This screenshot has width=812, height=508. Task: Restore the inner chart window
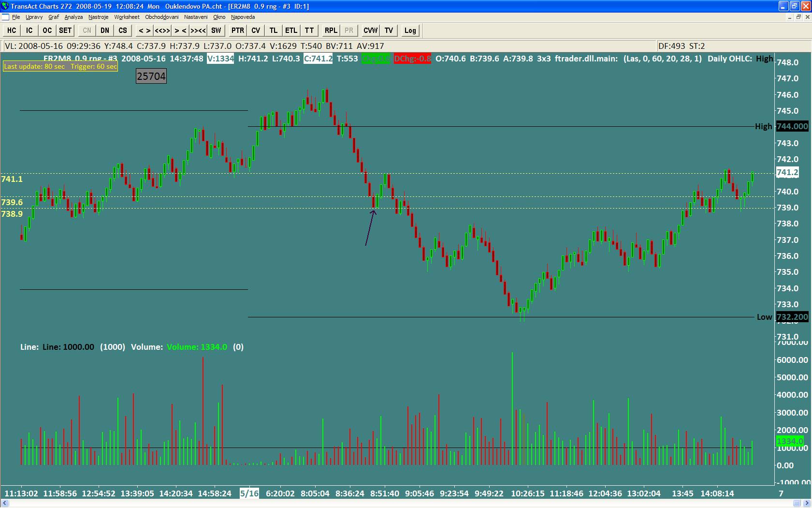coord(799,17)
